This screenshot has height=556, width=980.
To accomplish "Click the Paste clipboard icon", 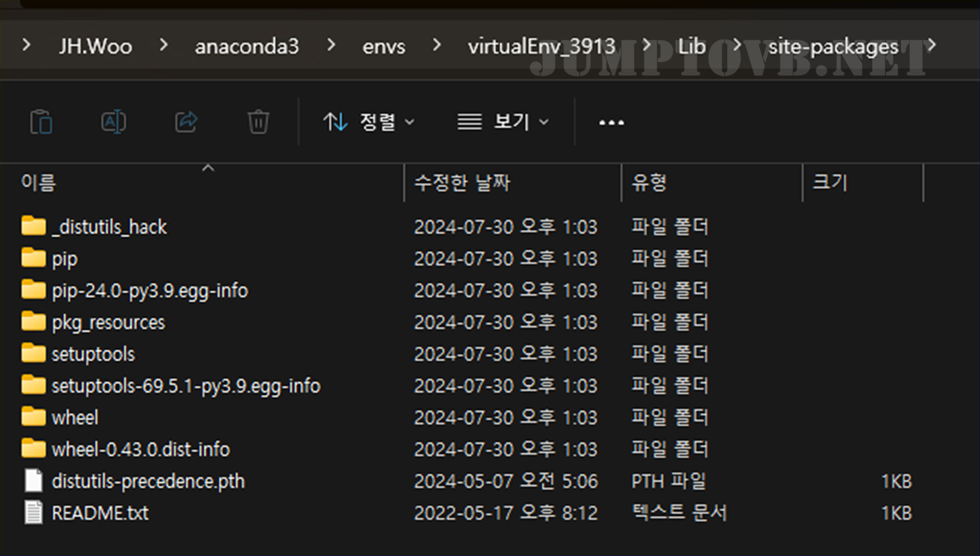I will coord(41,122).
